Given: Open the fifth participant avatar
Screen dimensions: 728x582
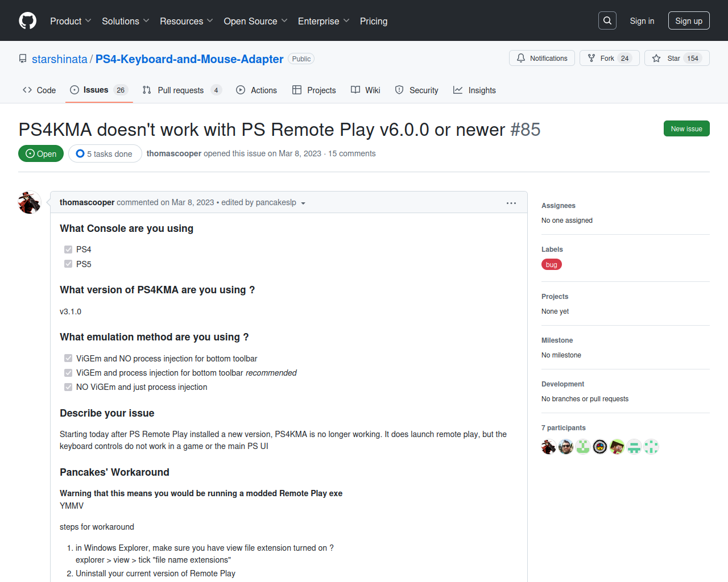Looking at the screenshot, I should point(617,447).
